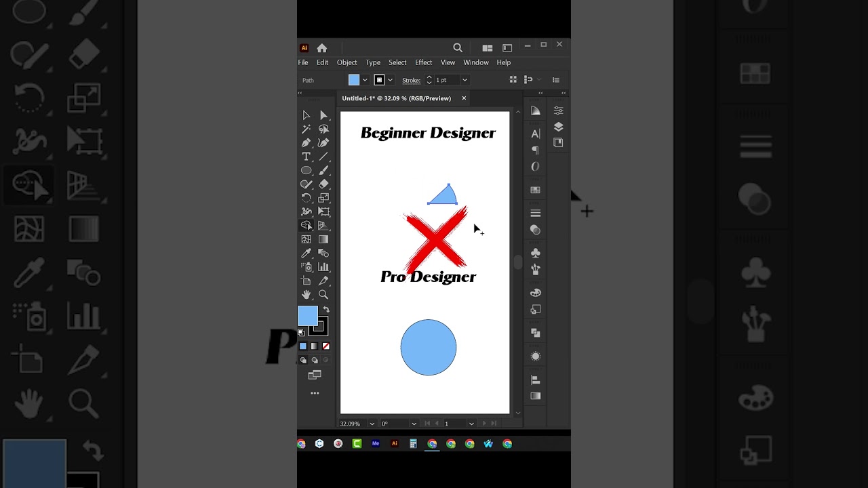This screenshot has height=488, width=868.
Task: Click the Stroke panel link
Action: (411, 81)
